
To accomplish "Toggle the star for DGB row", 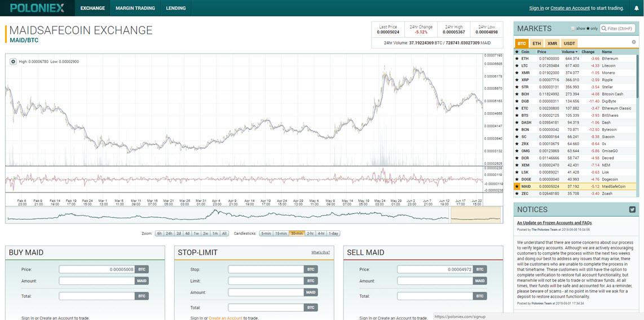I will point(517,101).
